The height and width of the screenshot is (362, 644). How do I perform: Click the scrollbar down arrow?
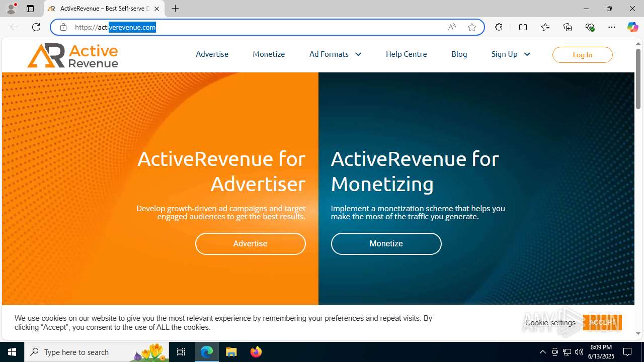(x=638, y=333)
